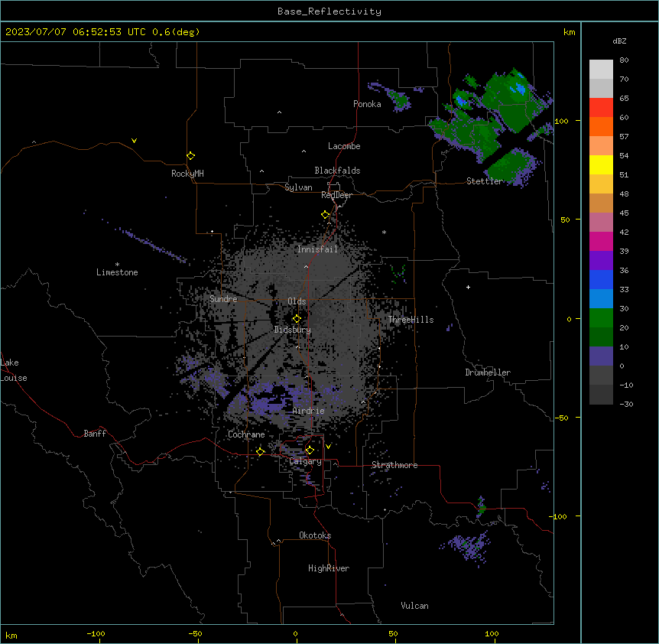Click the white plus marker north of Drumheller
The width and height of the screenshot is (659, 644).
468,287
